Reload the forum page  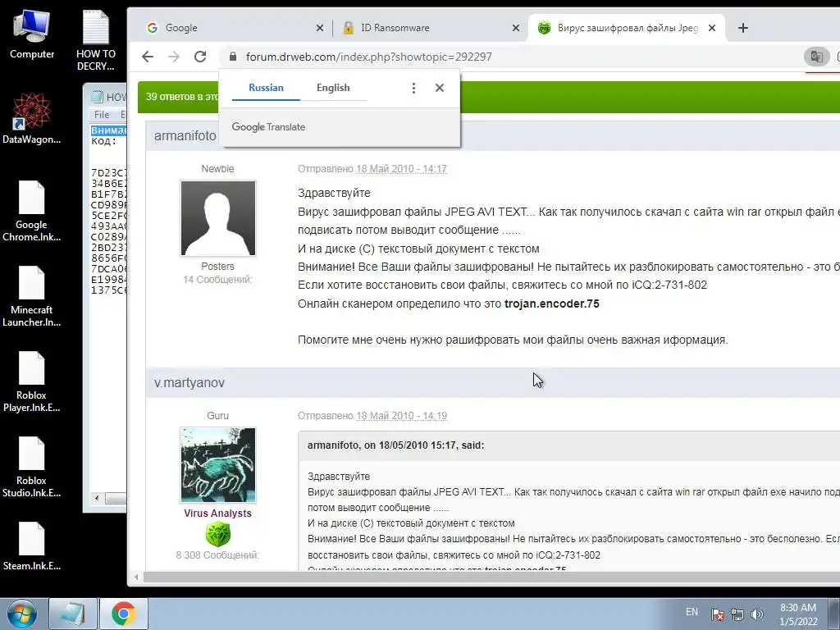[200, 57]
